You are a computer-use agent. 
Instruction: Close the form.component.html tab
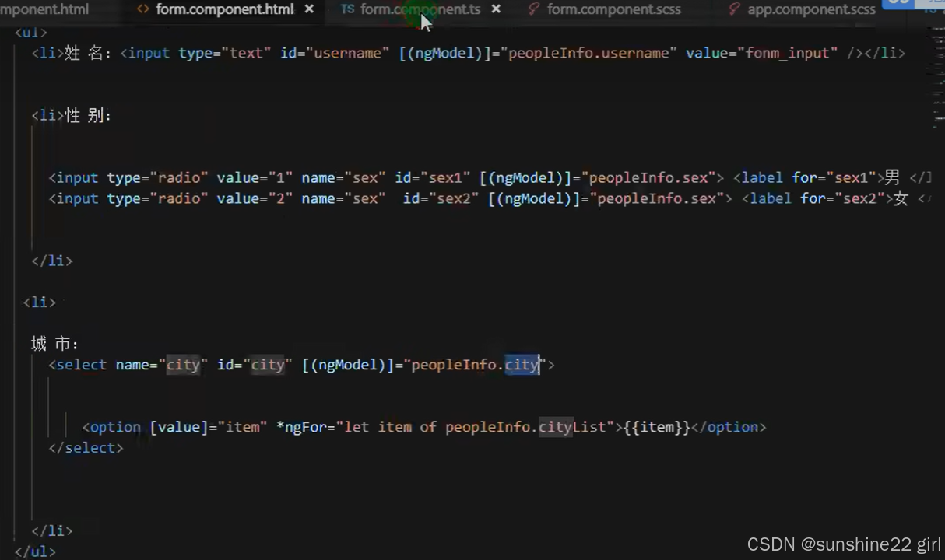(x=309, y=9)
